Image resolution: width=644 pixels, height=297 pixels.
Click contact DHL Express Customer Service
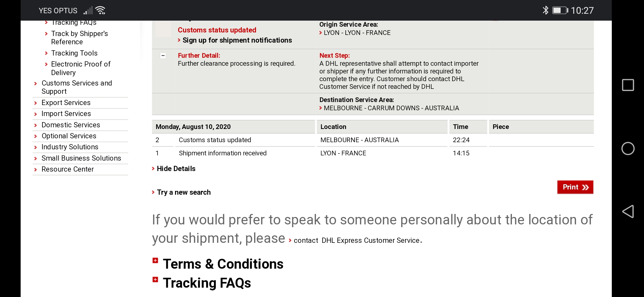[x=358, y=240]
